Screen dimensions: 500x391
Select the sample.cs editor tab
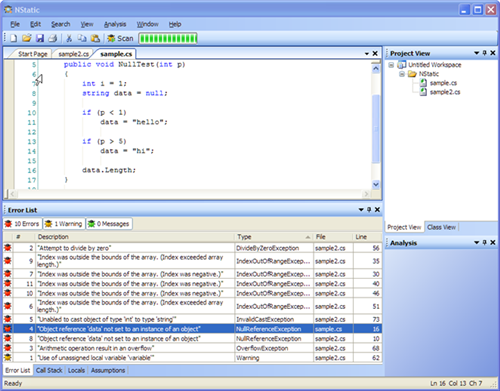point(116,54)
